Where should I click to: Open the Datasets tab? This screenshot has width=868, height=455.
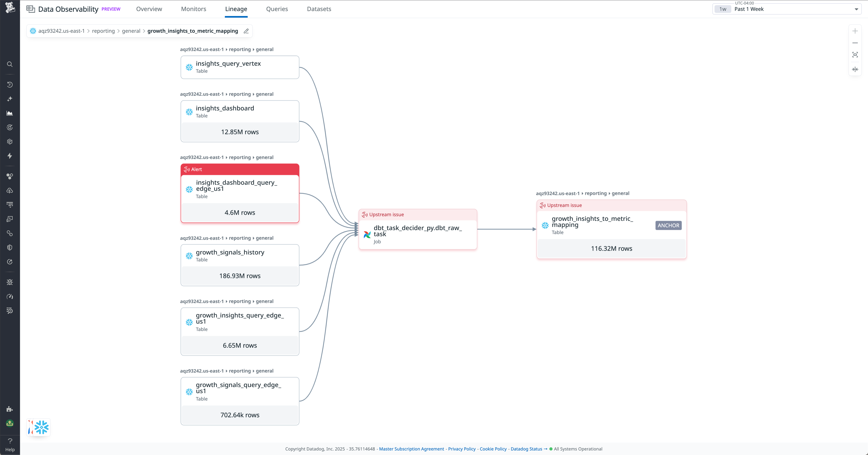(x=319, y=9)
